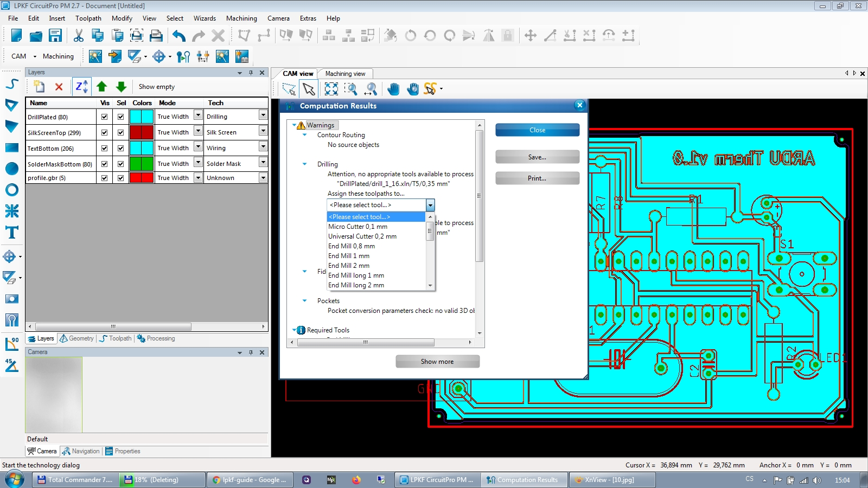Open the Wizards menu

(x=205, y=18)
